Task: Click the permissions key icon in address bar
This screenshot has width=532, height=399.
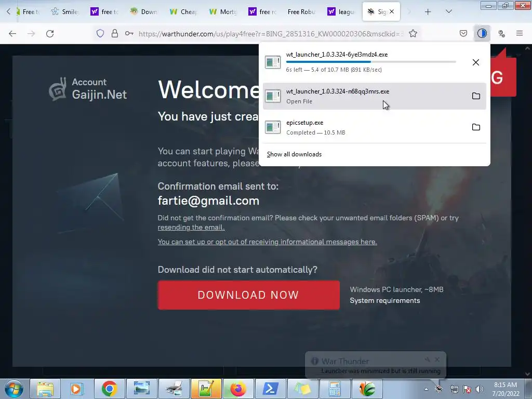Action: point(129,33)
